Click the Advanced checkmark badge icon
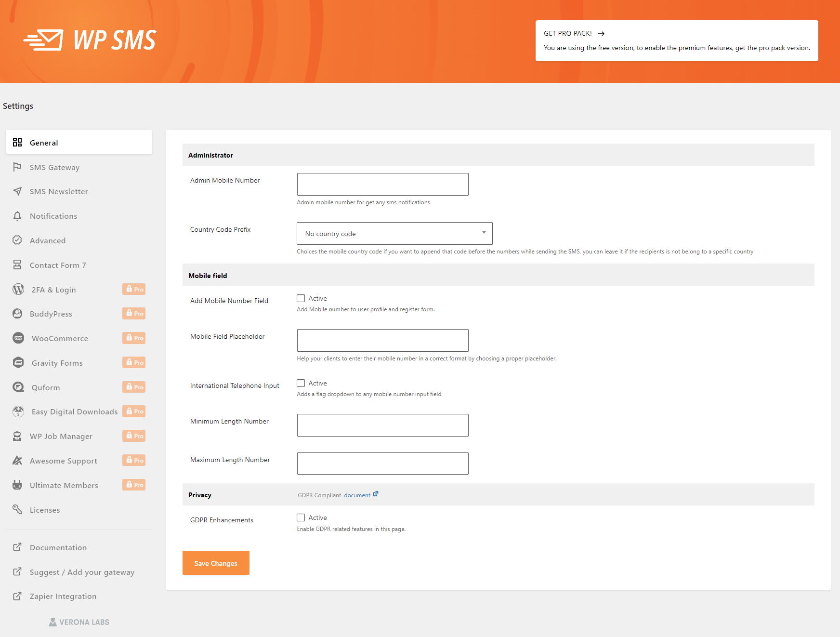This screenshot has height=637, width=840. tap(17, 240)
